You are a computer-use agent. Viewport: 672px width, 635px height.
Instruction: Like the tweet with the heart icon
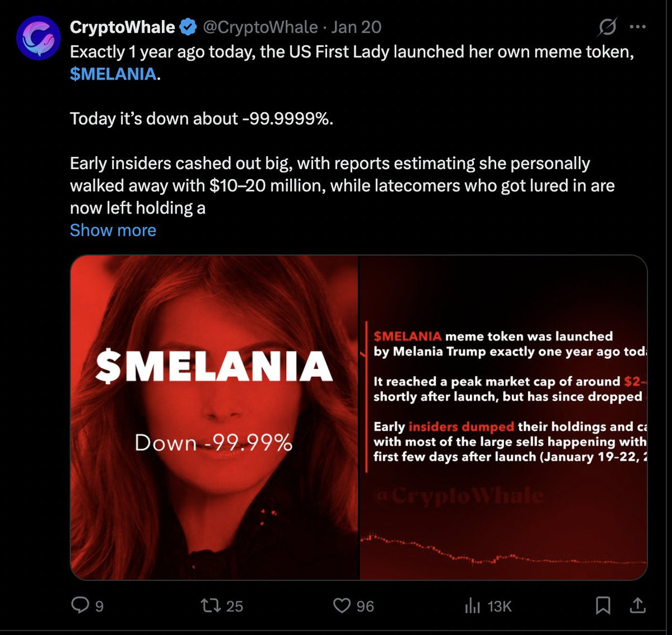pyautogui.click(x=342, y=605)
